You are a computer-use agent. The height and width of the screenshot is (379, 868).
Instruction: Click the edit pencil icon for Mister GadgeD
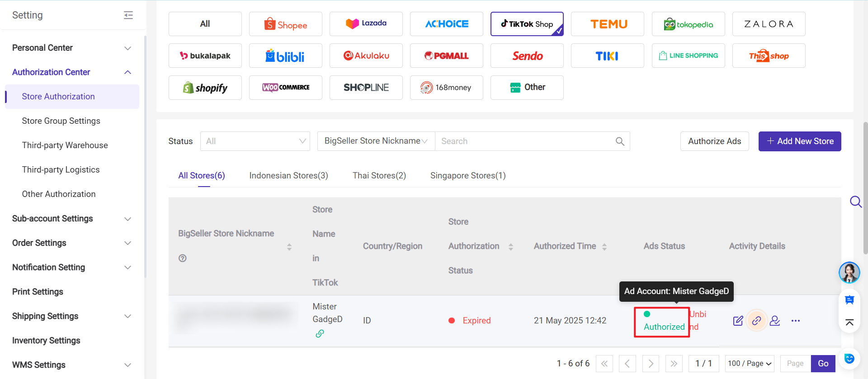738,321
